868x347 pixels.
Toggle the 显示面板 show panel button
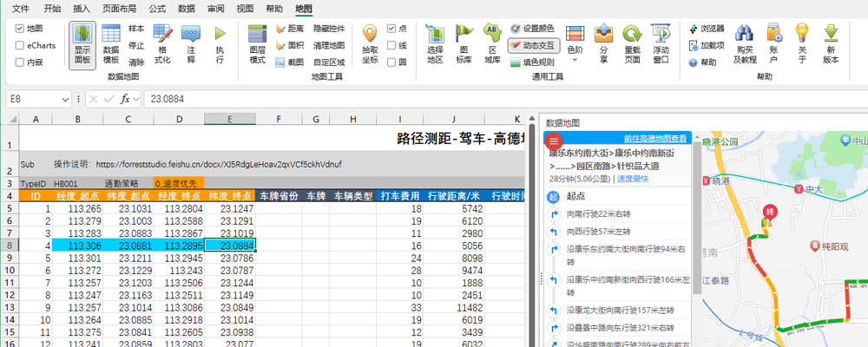[x=82, y=45]
